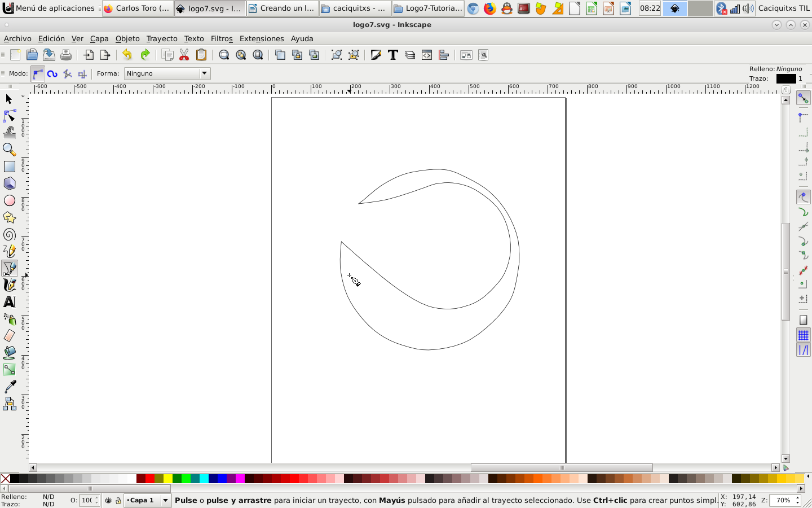
Task: Select the Pencil freehand tool
Action: click(x=9, y=251)
